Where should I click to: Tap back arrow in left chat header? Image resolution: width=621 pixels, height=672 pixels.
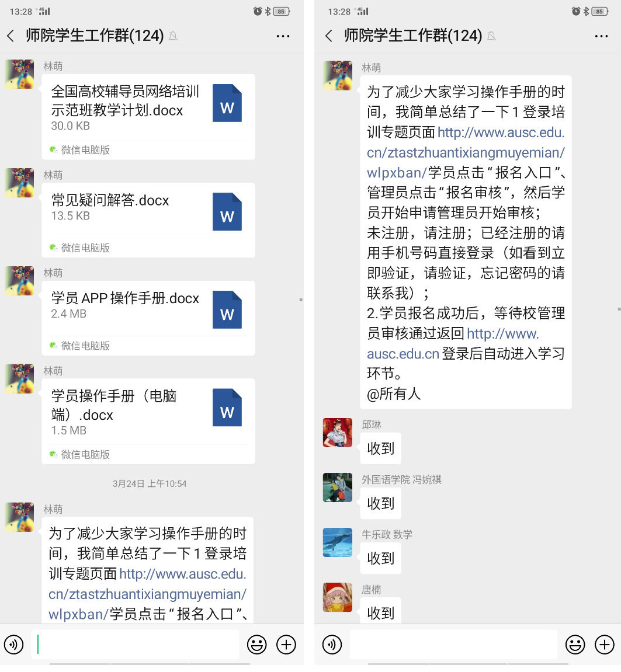(11, 36)
